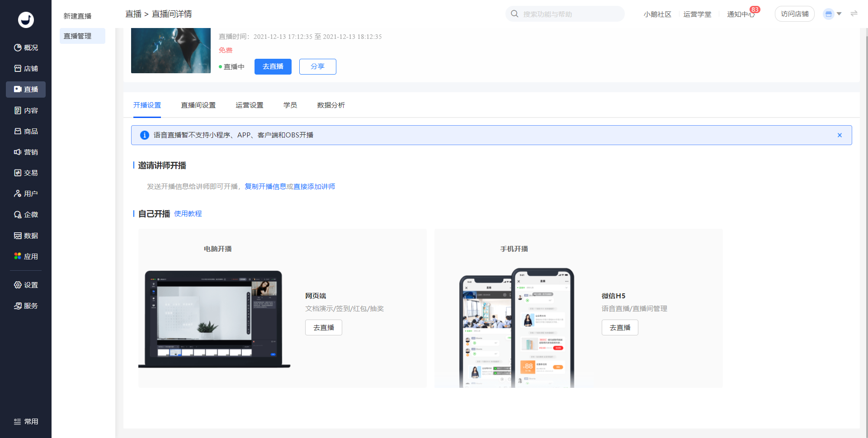
Task: Go to 企微 icon in sidebar
Action: click(x=18, y=215)
